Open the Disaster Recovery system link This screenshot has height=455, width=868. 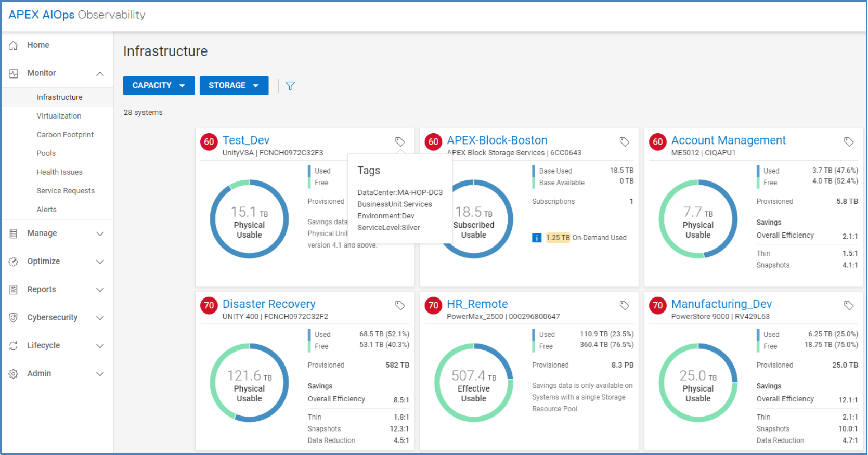[269, 304]
